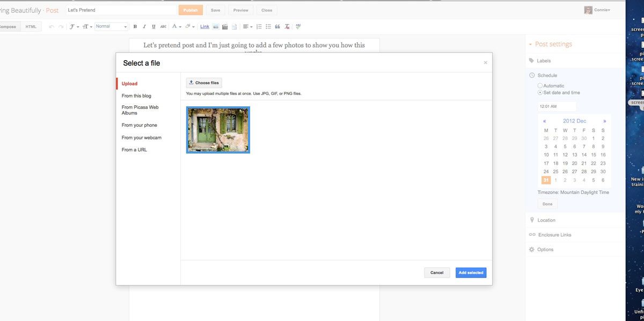
Task: Close the Select a file dialog
Action: [x=486, y=63]
